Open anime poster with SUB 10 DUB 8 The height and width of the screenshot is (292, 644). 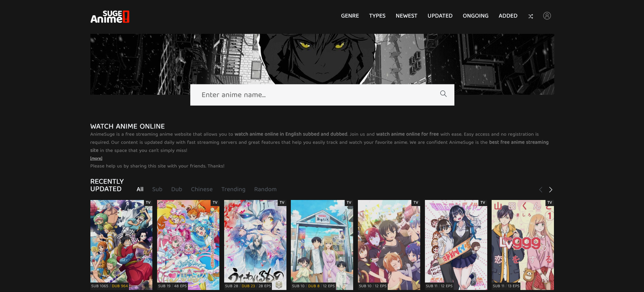322,245
